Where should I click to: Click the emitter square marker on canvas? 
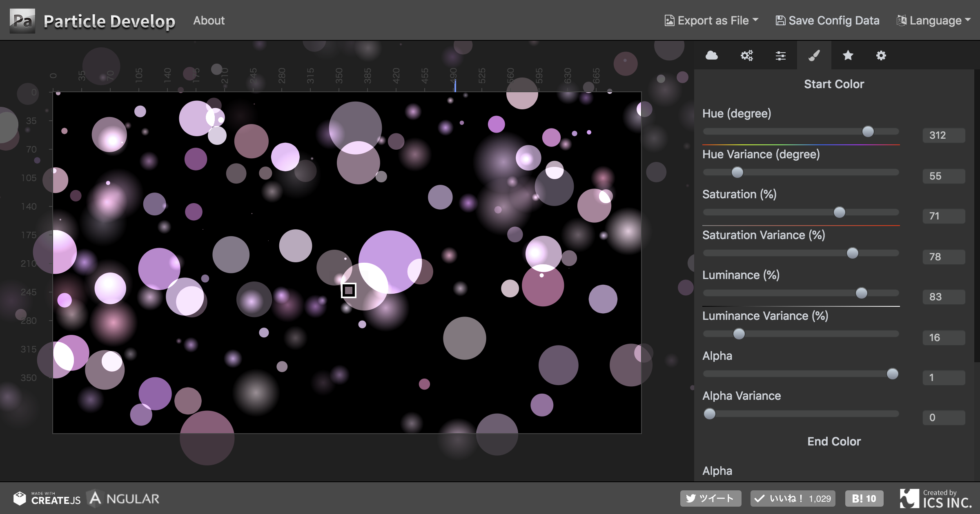349,290
